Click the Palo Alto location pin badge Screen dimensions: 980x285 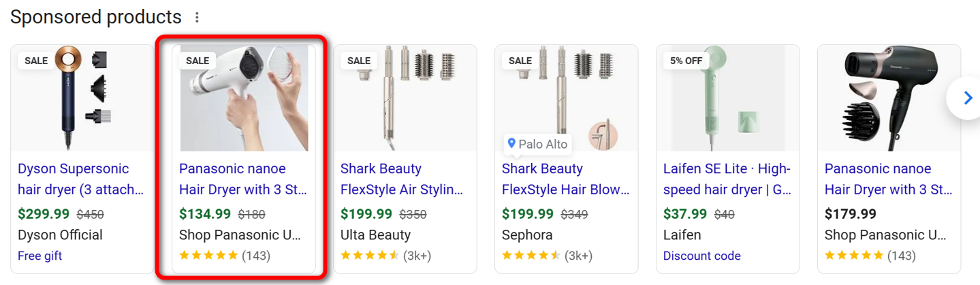point(537,144)
